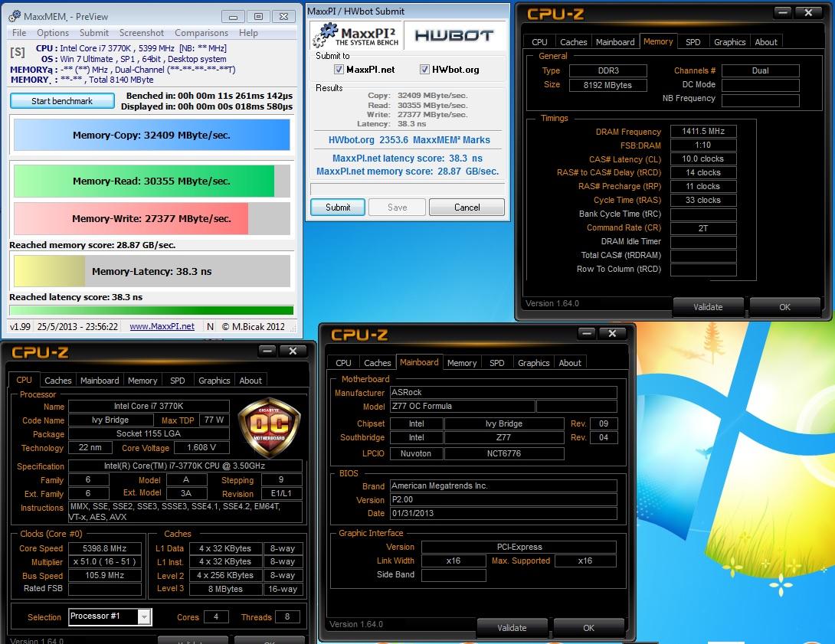Screen dimensions: 835x644
Task: Open Caches tab in CPU-Z CPU window
Action: tap(58, 381)
